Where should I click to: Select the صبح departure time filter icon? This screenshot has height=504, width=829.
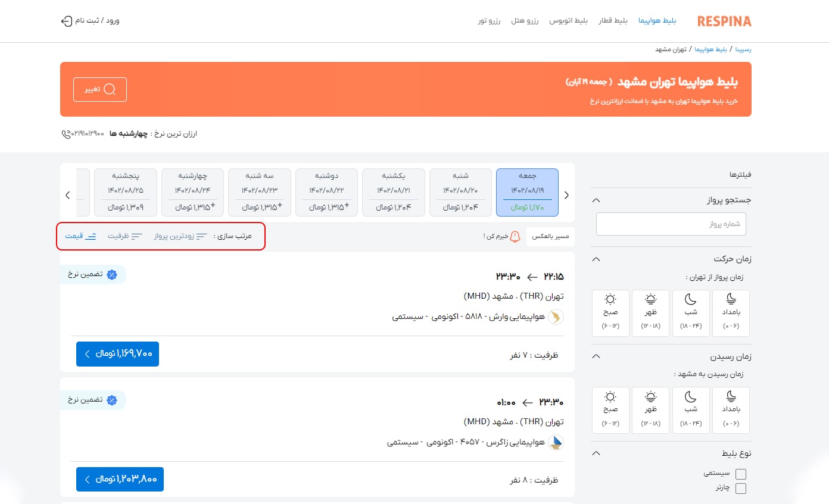[610, 299]
